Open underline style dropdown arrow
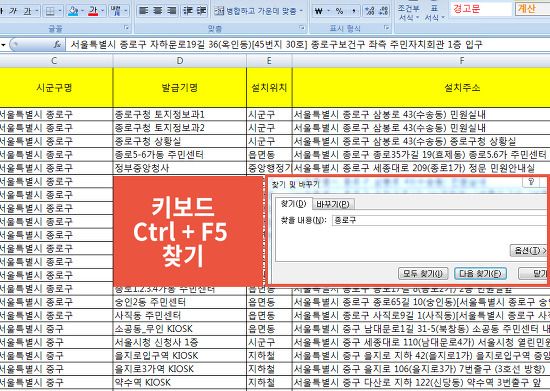 tap(37, 11)
